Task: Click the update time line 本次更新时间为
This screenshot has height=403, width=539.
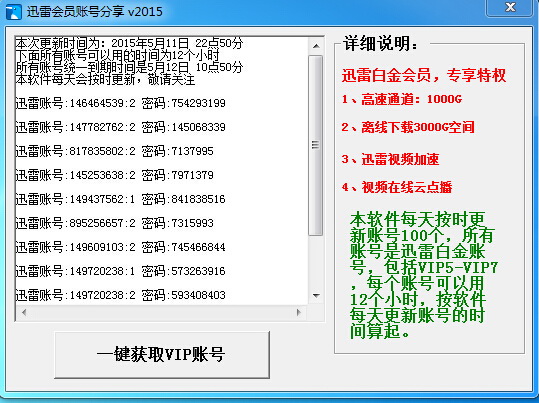Action: (129, 43)
